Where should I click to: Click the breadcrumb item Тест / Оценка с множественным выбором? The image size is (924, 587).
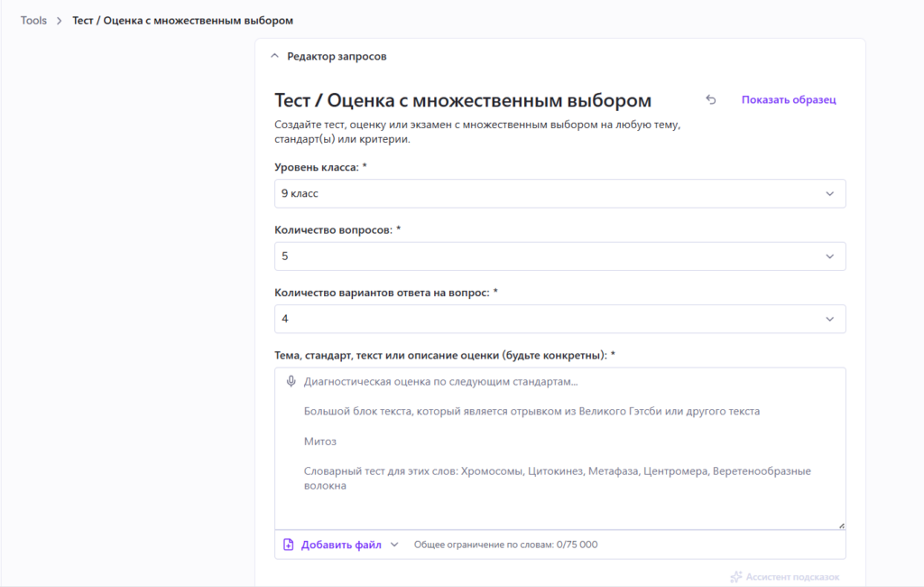click(x=182, y=21)
